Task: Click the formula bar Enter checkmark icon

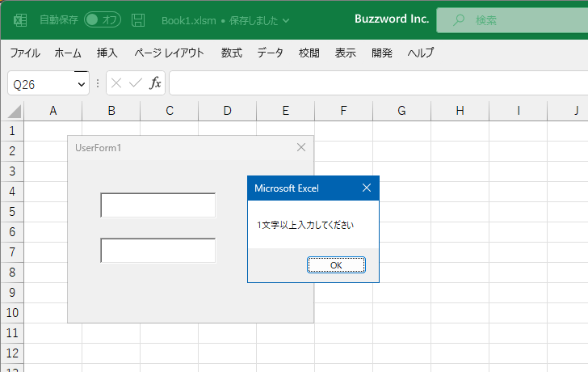Action: (136, 83)
